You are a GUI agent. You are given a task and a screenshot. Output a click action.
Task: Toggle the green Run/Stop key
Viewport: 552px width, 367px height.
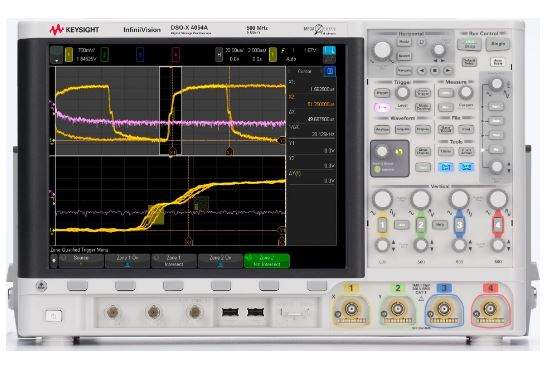coord(469,44)
